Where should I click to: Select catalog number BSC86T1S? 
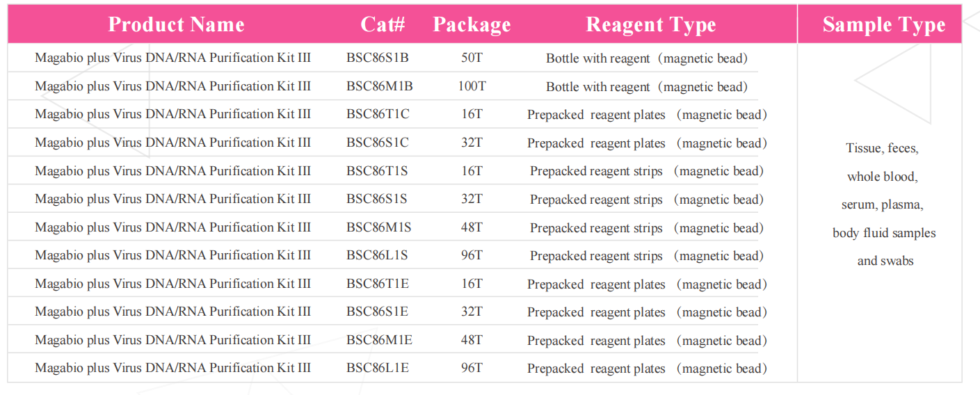tap(377, 171)
